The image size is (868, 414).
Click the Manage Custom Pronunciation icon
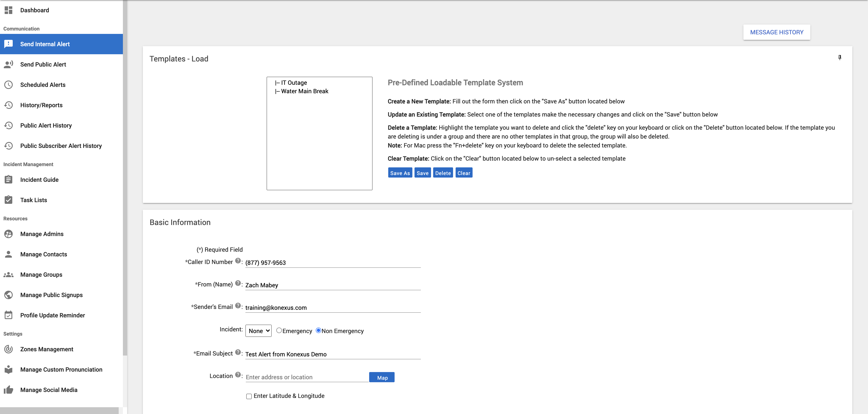(x=8, y=369)
